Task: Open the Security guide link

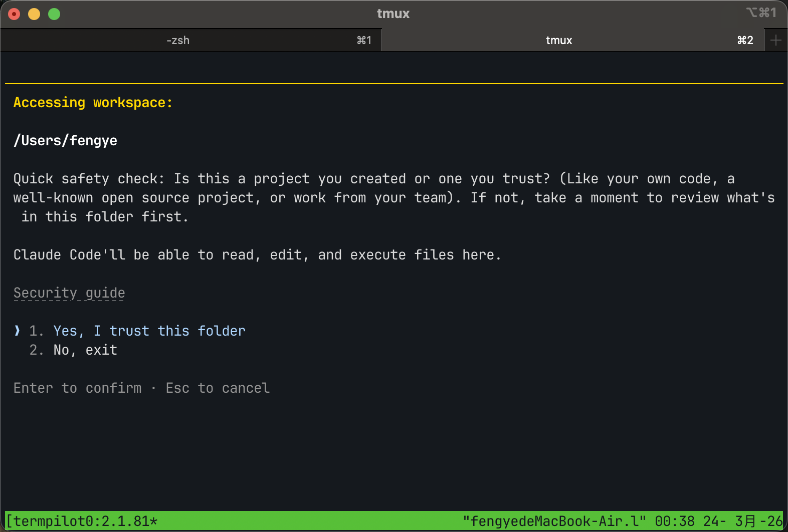Action: (69, 293)
